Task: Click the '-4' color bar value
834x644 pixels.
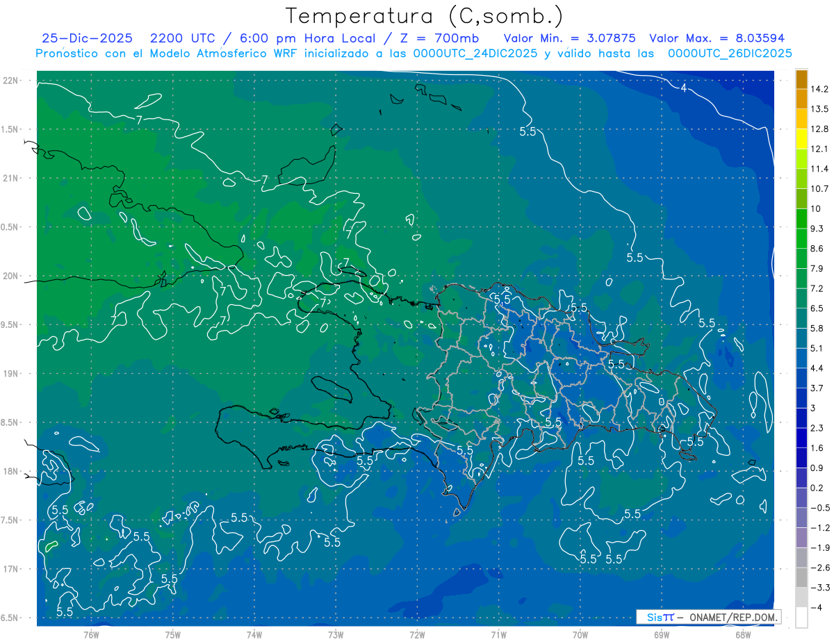Action: [817, 608]
